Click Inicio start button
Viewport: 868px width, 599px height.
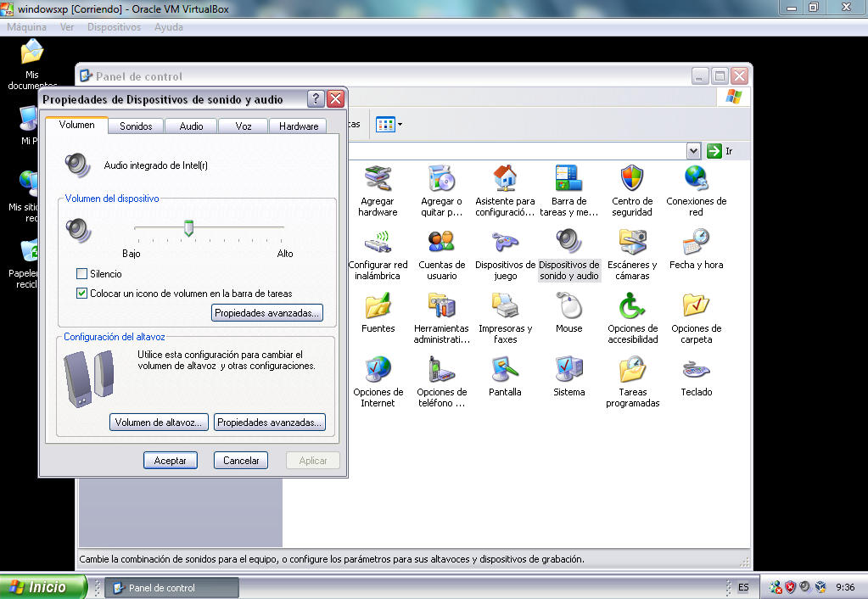coord(43,587)
